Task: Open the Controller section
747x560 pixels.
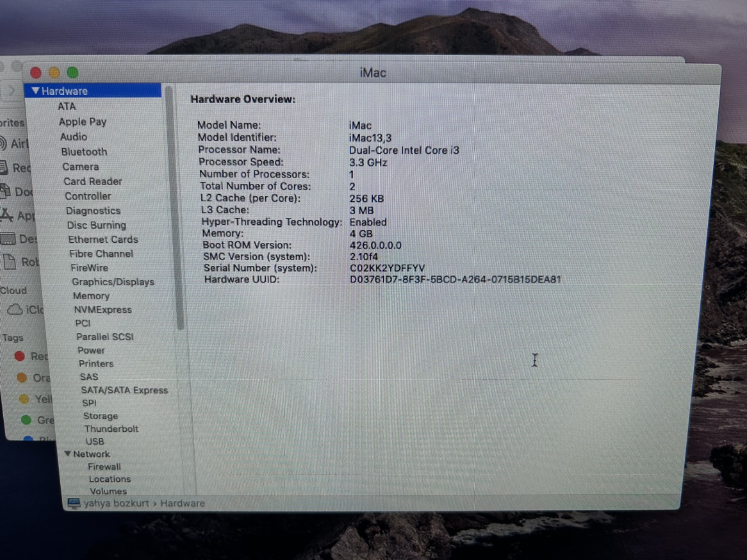Action: 88,196
